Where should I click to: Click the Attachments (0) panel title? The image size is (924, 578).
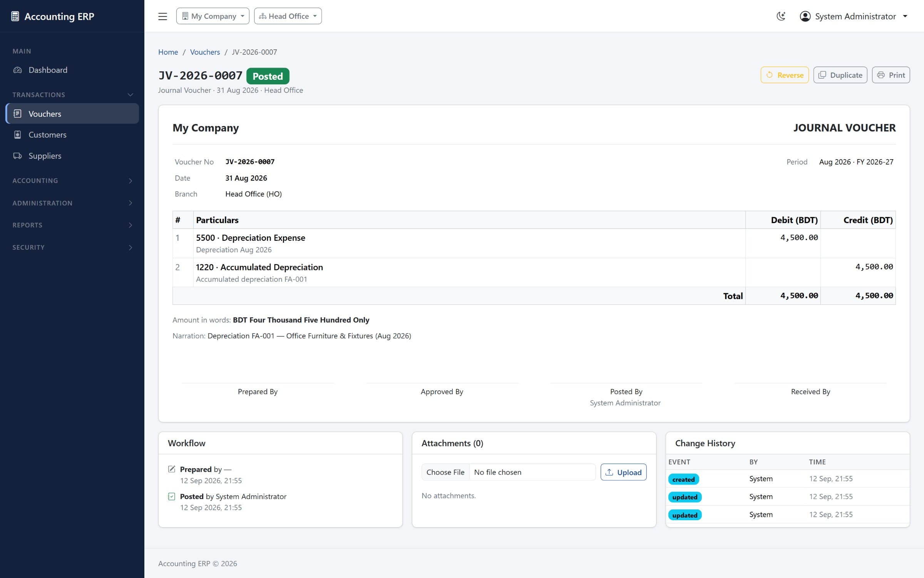click(452, 443)
